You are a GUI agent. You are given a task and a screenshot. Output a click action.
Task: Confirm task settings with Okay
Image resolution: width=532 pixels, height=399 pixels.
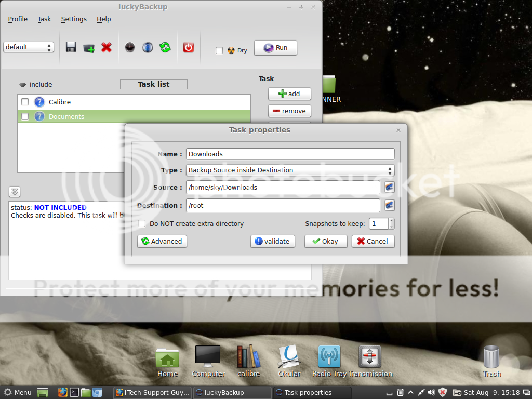(x=325, y=241)
